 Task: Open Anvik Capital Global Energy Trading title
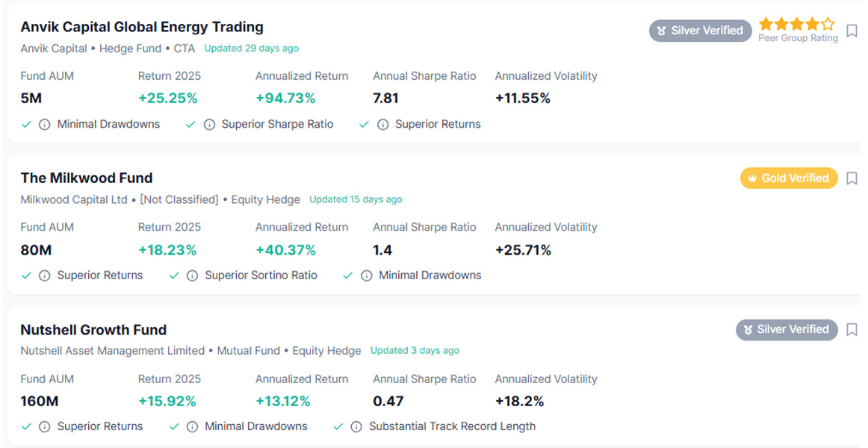click(142, 27)
